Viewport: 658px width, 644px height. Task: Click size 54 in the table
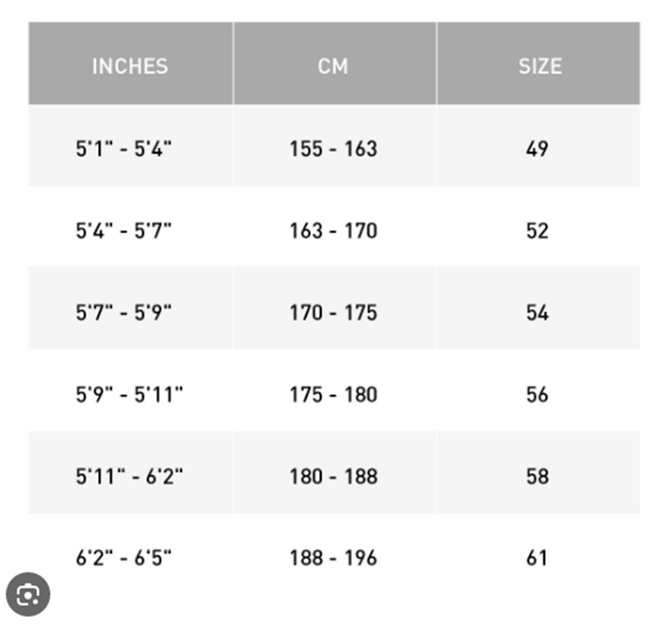click(537, 312)
